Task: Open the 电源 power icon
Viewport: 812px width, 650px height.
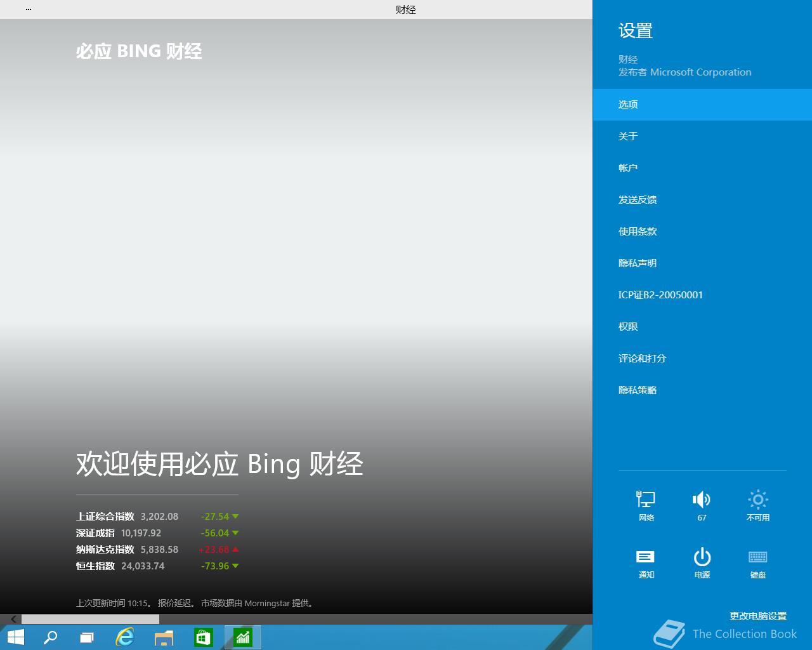Action: click(x=702, y=563)
